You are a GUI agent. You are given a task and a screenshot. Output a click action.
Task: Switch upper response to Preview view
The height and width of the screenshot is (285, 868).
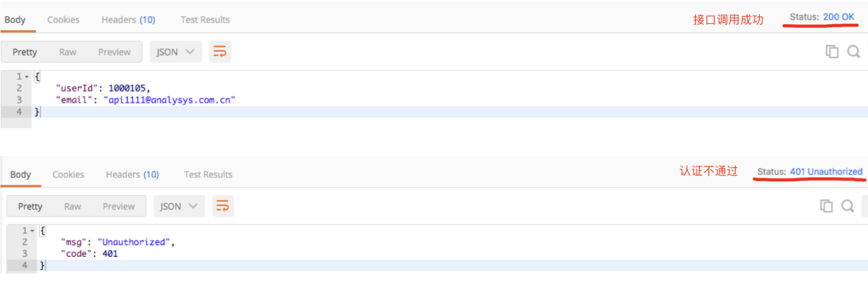coord(115,52)
